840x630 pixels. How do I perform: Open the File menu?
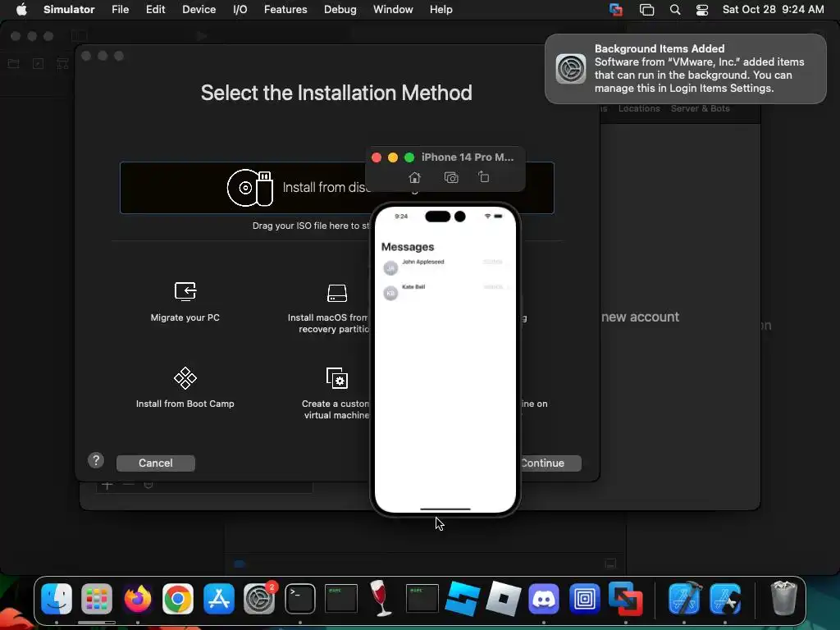coord(120,9)
